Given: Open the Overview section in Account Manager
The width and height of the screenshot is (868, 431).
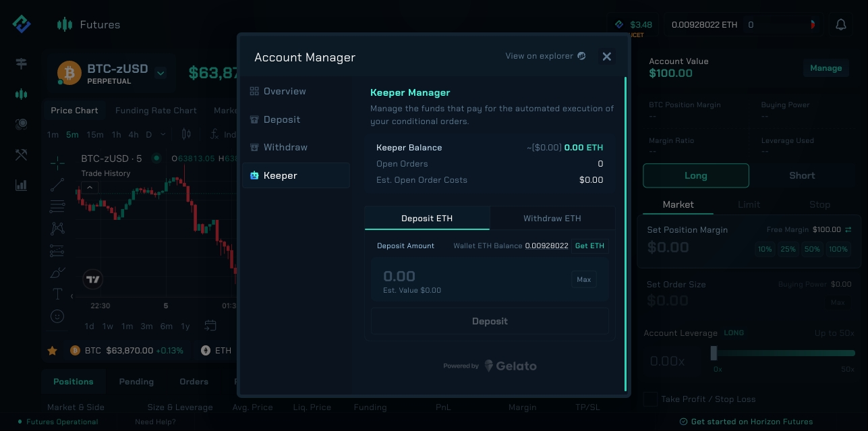Looking at the screenshot, I should tap(284, 92).
